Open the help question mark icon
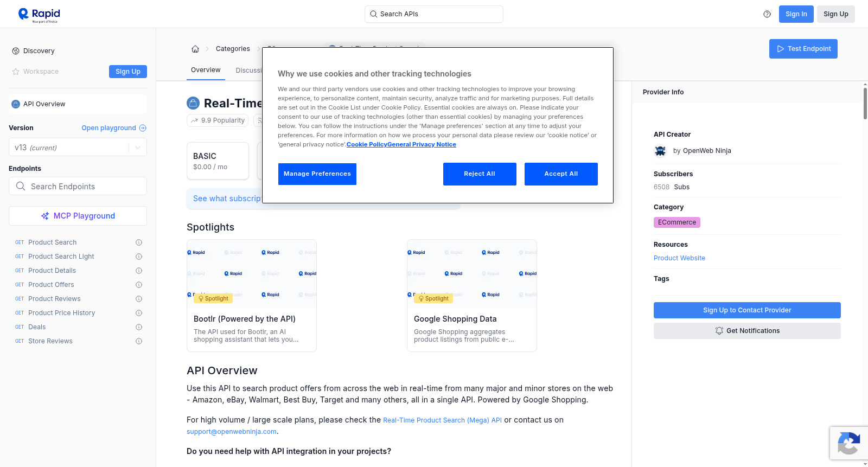 coord(767,14)
